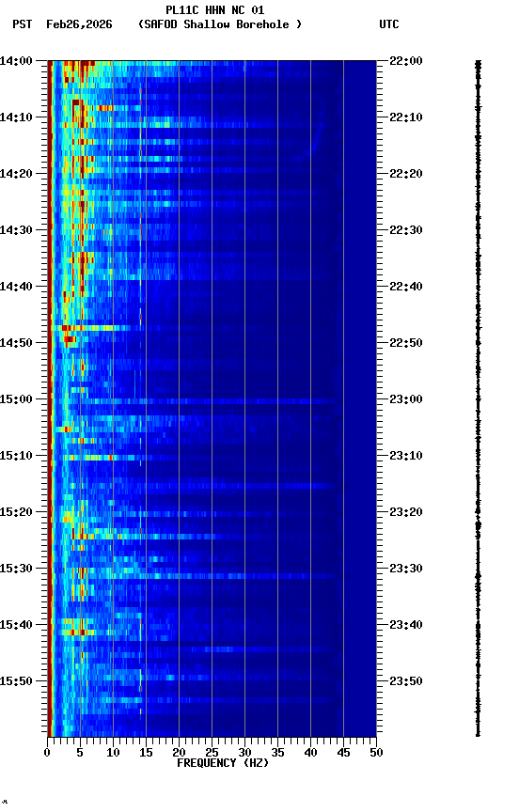The image size is (519, 812).
Task: Click the 30 Hz frequency axis label
Action: pyautogui.click(x=244, y=753)
